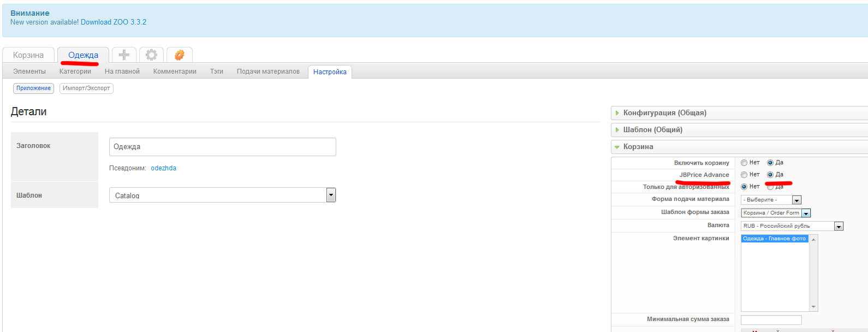868x332 pixels.
Task: Go to the Категории tab
Action: (75, 72)
